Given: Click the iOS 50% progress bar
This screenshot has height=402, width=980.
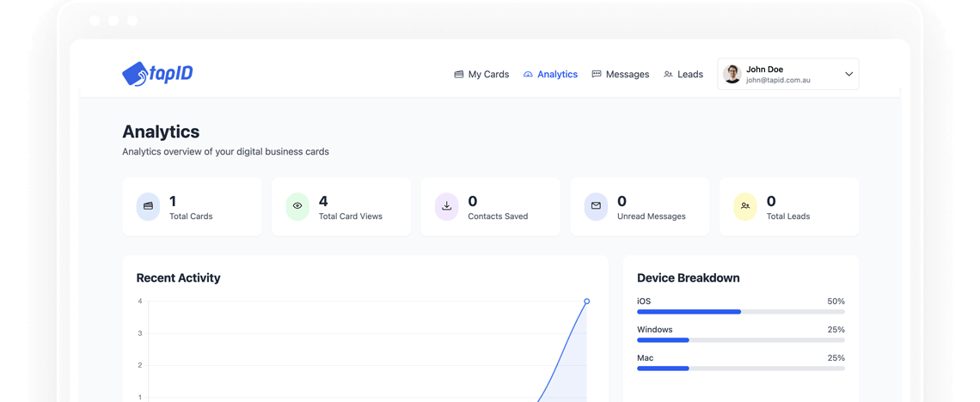Looking at the screenshot, I should point(741,312).
